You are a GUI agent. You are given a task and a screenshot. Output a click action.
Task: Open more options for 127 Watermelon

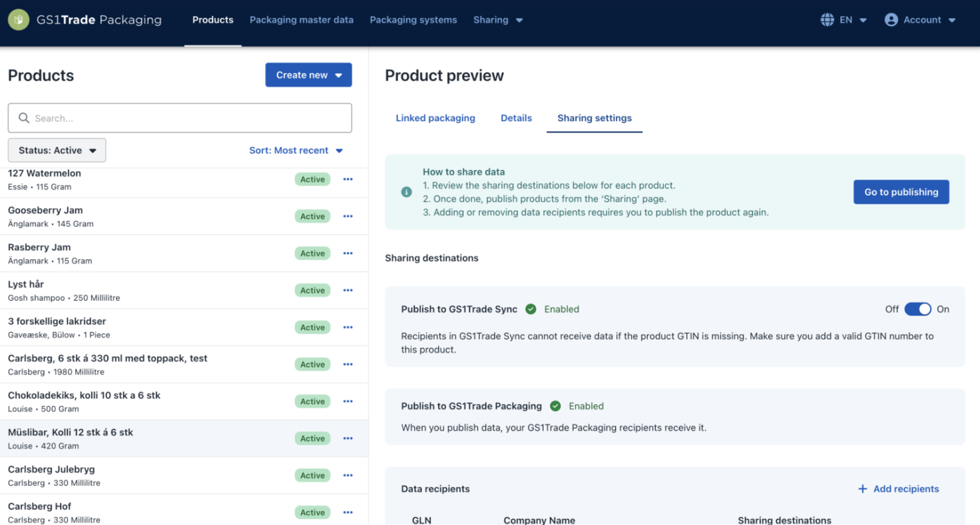(348, 179)
